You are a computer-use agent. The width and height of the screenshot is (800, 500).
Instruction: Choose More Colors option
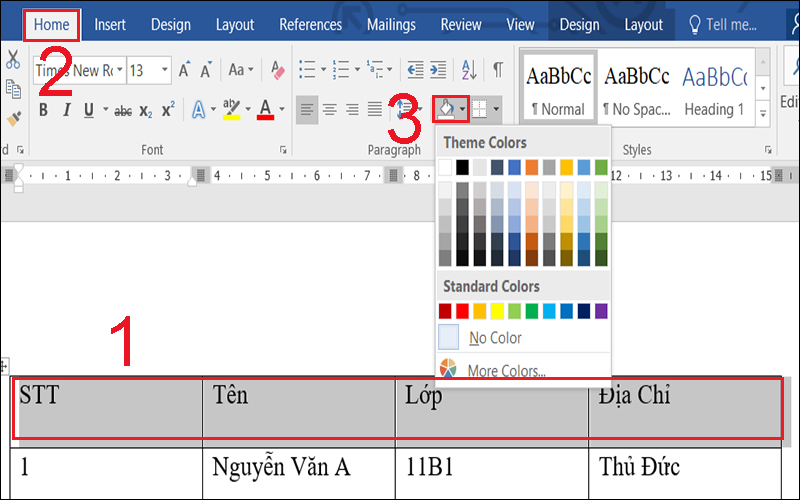506,371
